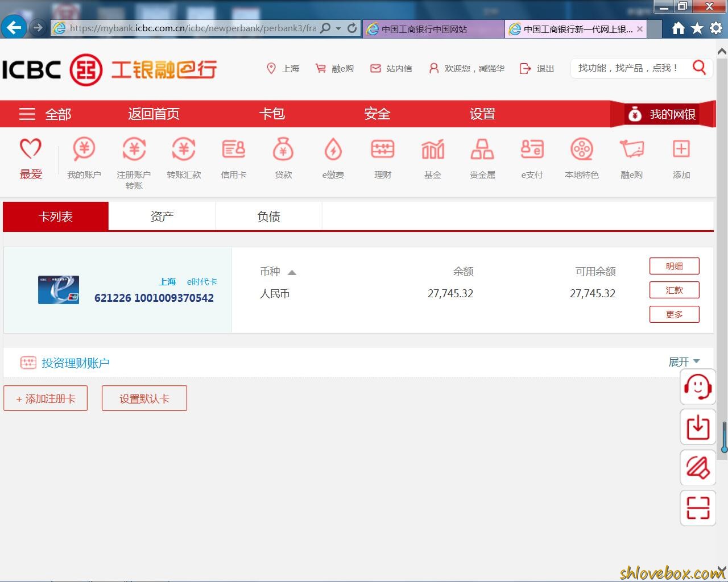This screenshot has width=728, height=582.
Task: Click the 人民币 currency cell
Action: pos(275,294)
